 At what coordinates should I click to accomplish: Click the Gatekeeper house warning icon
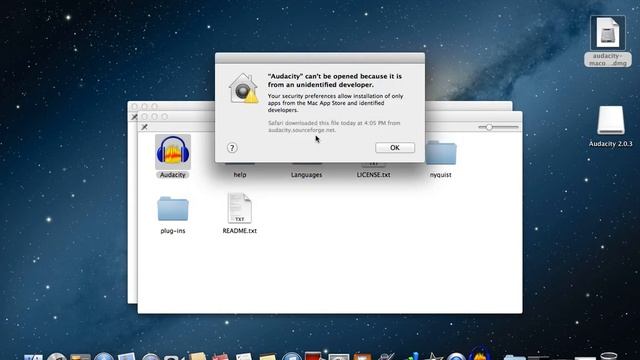coord(244,88)
